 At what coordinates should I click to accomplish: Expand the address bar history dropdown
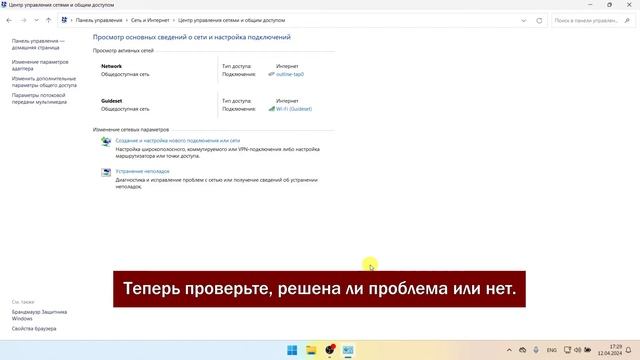point(524,20)
